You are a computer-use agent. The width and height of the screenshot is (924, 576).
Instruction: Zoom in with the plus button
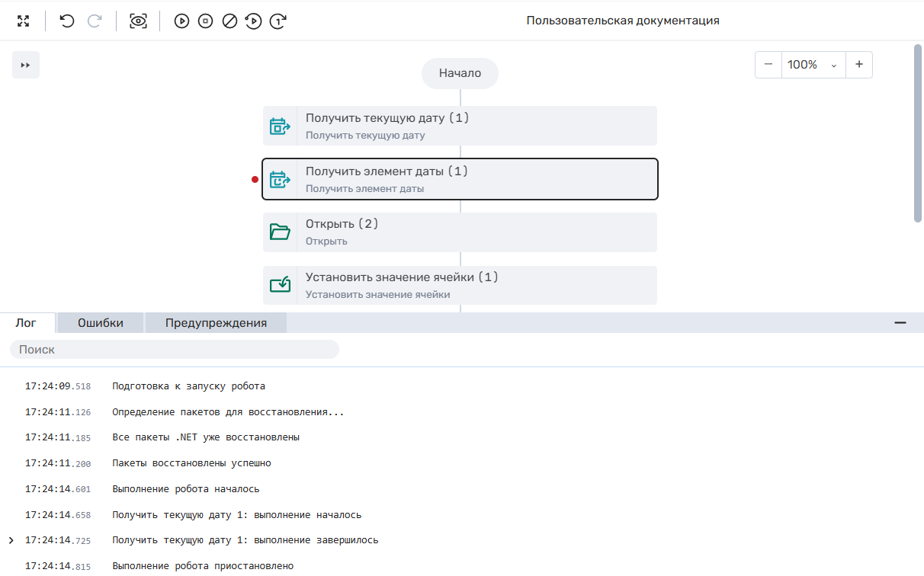pyautogui.click(x=859, y=65)
